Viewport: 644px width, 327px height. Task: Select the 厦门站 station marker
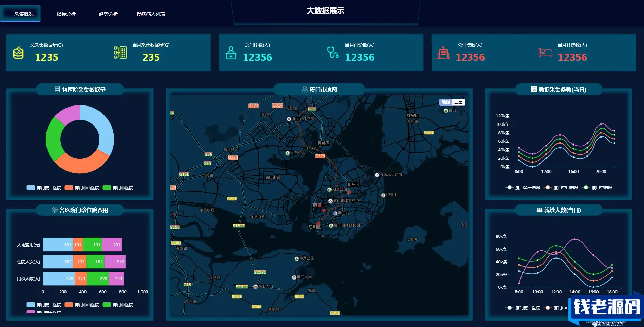(x=335, y=213)
